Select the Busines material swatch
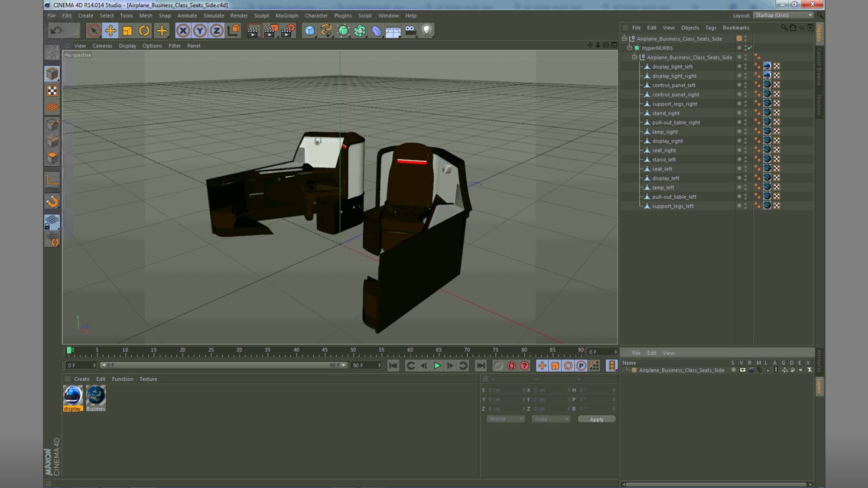The height and width of the screenshot is (488, 868). [x=96, y=398]
